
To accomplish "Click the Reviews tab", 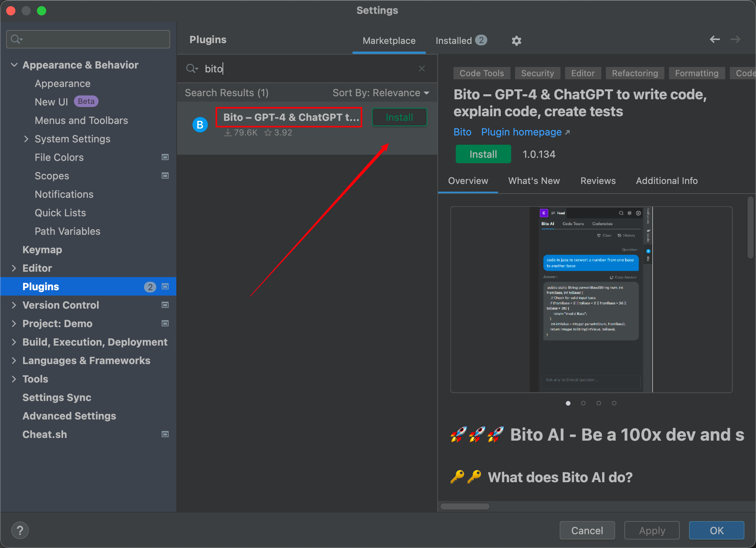I will click(598, 180).
